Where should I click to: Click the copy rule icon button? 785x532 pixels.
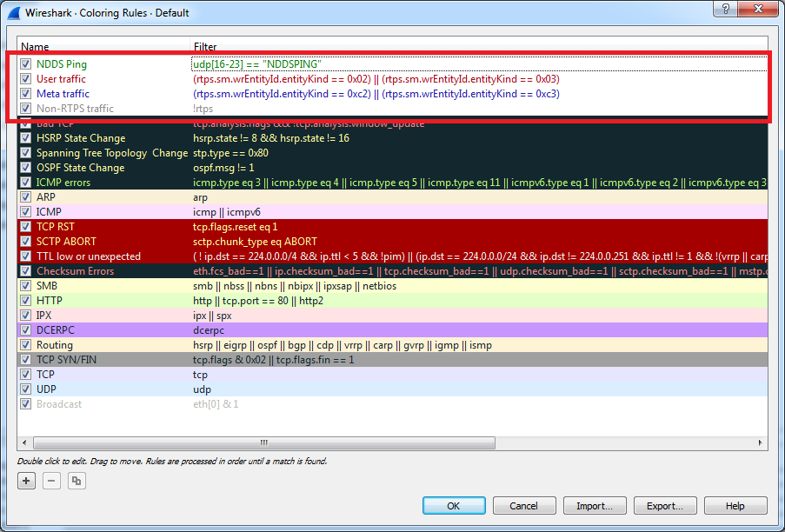pos(77,481)
